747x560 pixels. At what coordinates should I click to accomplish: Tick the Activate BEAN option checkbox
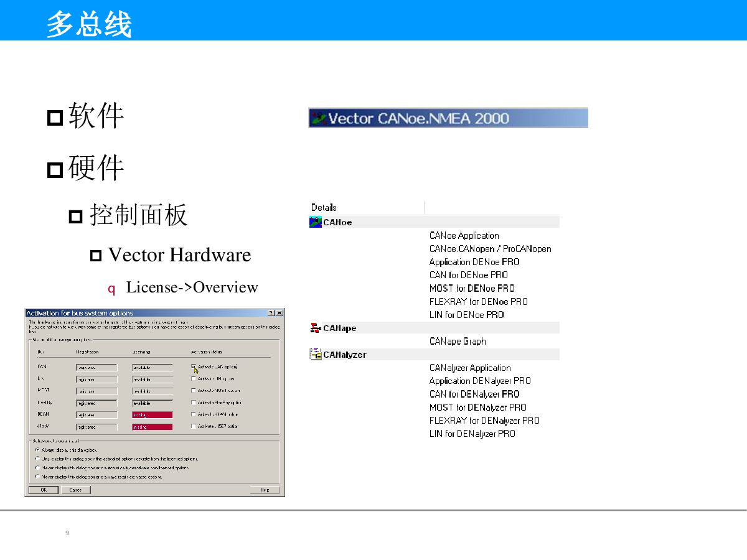194,414
